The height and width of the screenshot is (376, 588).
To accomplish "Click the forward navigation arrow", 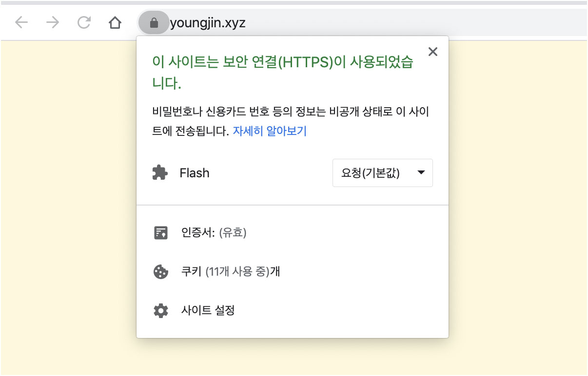I will (x=52, y=22).
